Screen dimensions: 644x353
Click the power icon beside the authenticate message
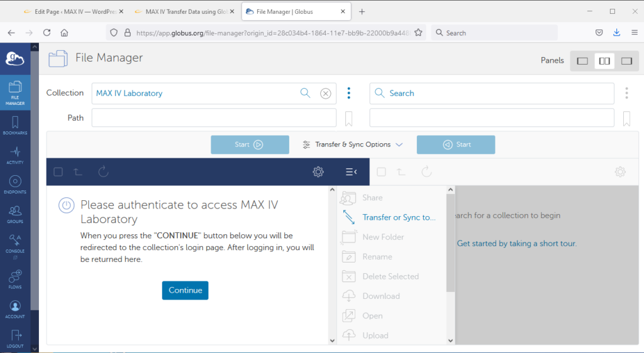66,205
